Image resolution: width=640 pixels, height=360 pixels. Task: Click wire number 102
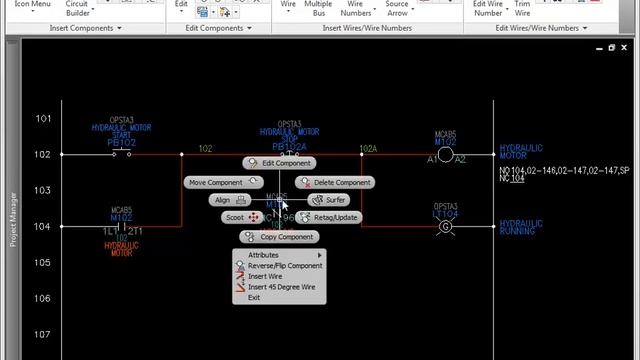tap(205, 149)
